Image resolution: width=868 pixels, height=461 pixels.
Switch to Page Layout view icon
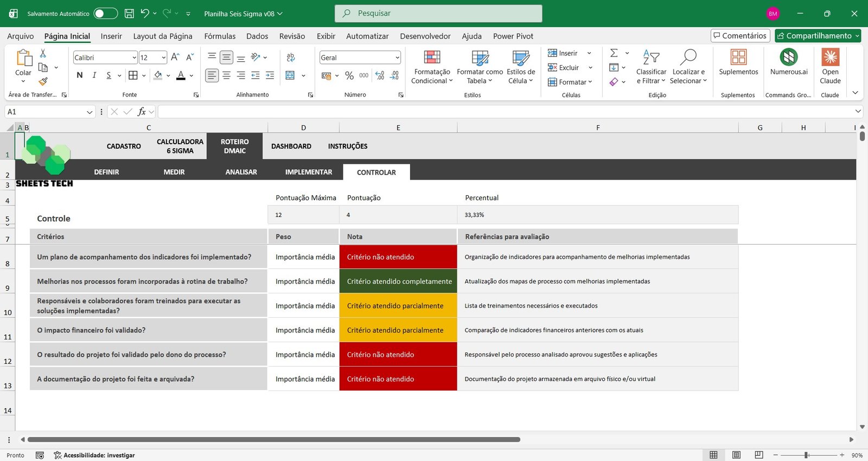click(x=736, y=455)
